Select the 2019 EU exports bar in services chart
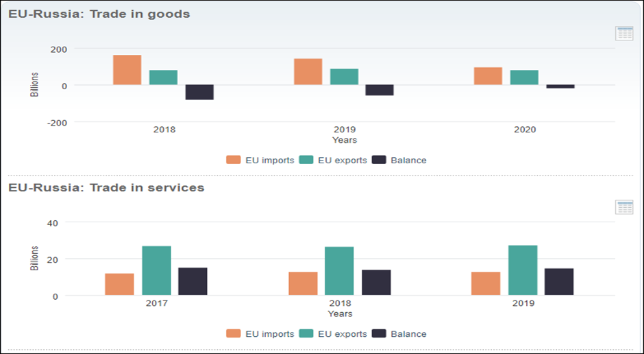This screenshot has width=644, height=354. click(x=523, y=270)
